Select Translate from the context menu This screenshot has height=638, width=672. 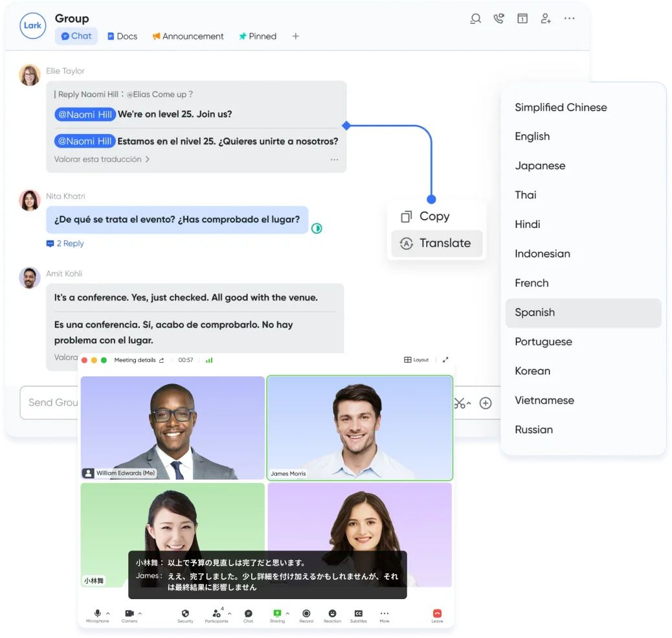[x=437, y=244]
